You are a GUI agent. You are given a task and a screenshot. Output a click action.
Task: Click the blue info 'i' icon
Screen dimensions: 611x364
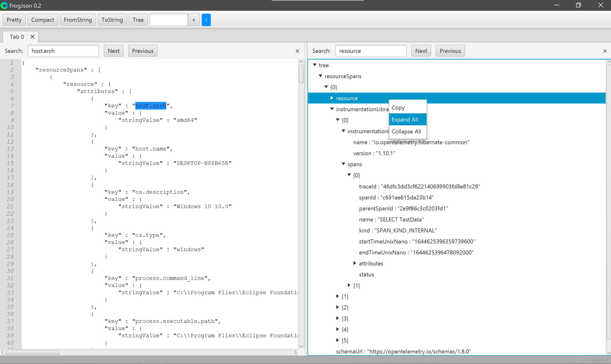coord(206,20)
